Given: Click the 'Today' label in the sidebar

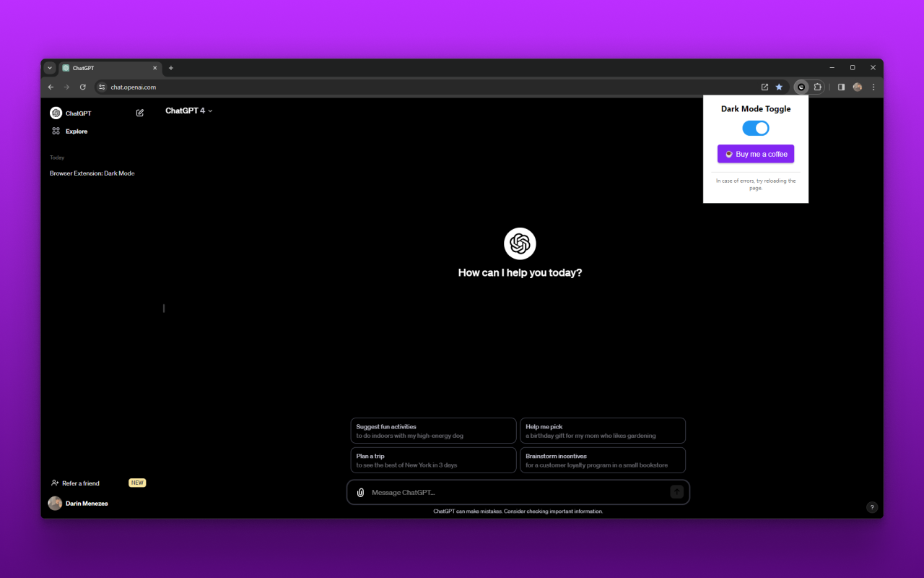Looking at the screenshot, I should coord(57,158).
